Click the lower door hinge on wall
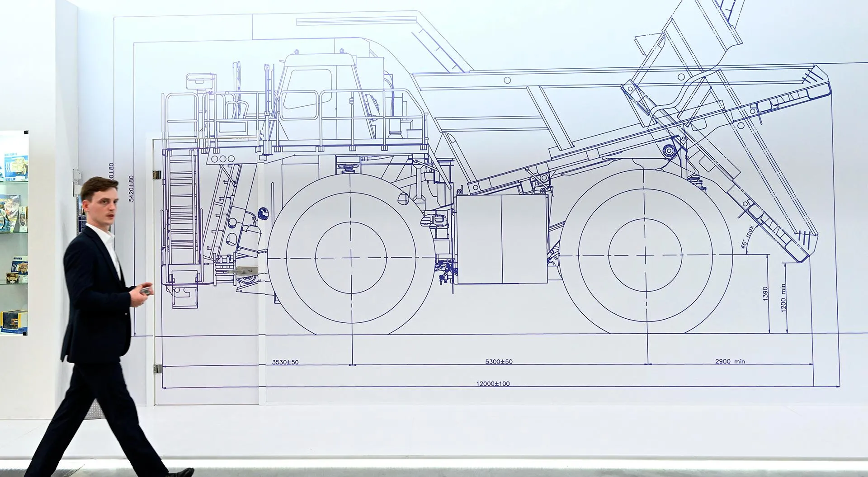 tap(157, 368)
